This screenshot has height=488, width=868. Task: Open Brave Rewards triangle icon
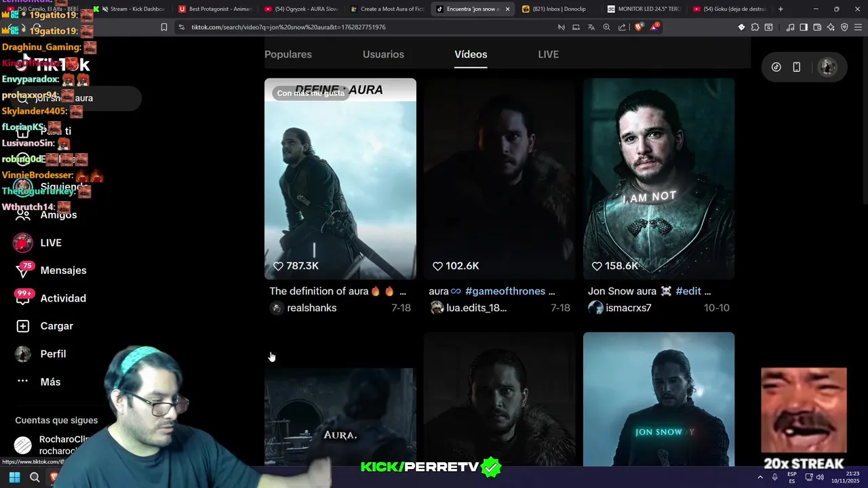pos(654,27)
